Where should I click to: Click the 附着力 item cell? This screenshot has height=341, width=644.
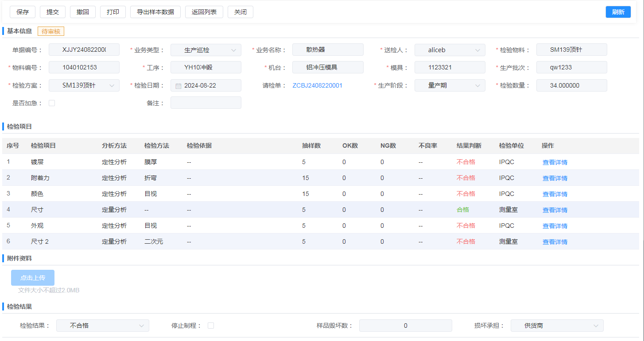pos(40,178)
